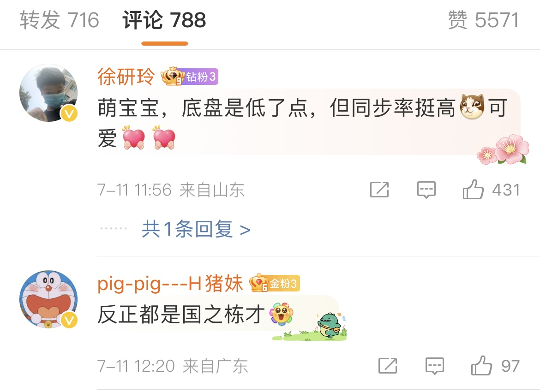
Task: Tap the comment text starting 萌宝宝
Action: [303, 123]
